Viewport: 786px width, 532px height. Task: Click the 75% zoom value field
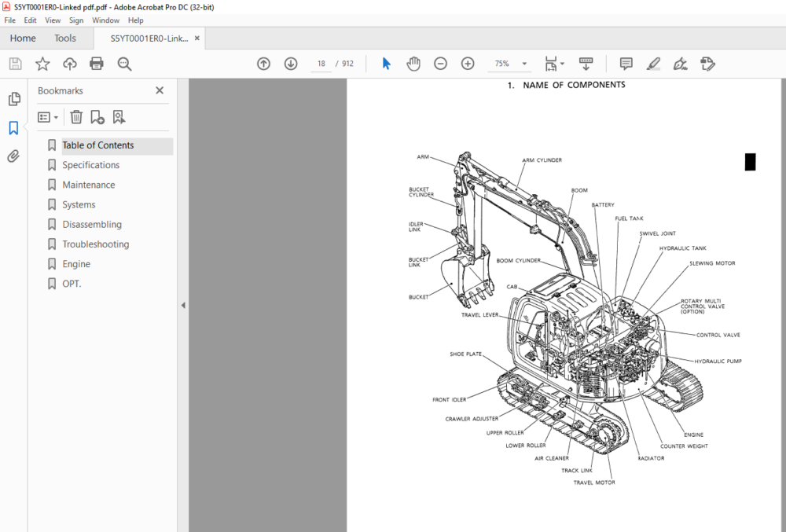click(x=501, y=64)
